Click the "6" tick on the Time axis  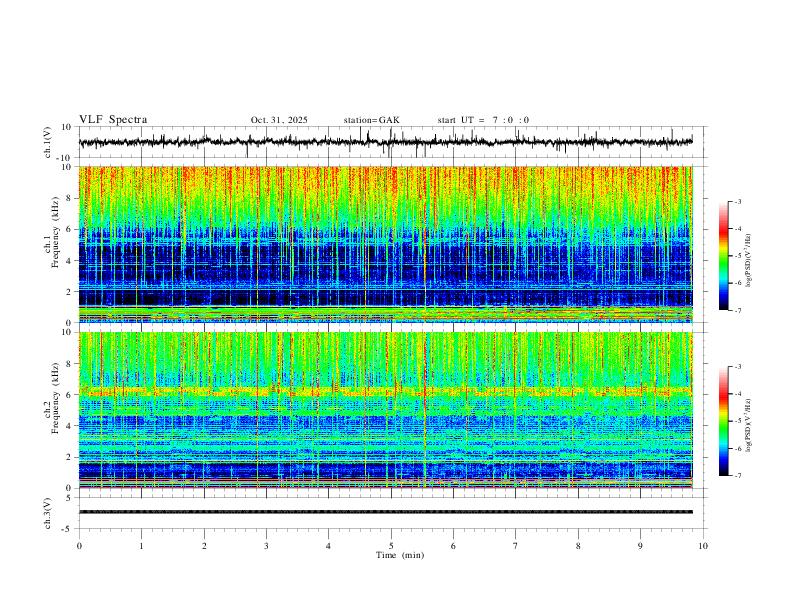tap(454, 546)
